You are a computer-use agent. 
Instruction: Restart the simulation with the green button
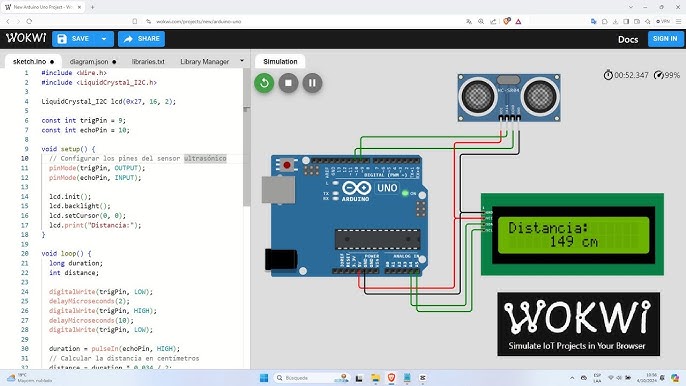264,83
